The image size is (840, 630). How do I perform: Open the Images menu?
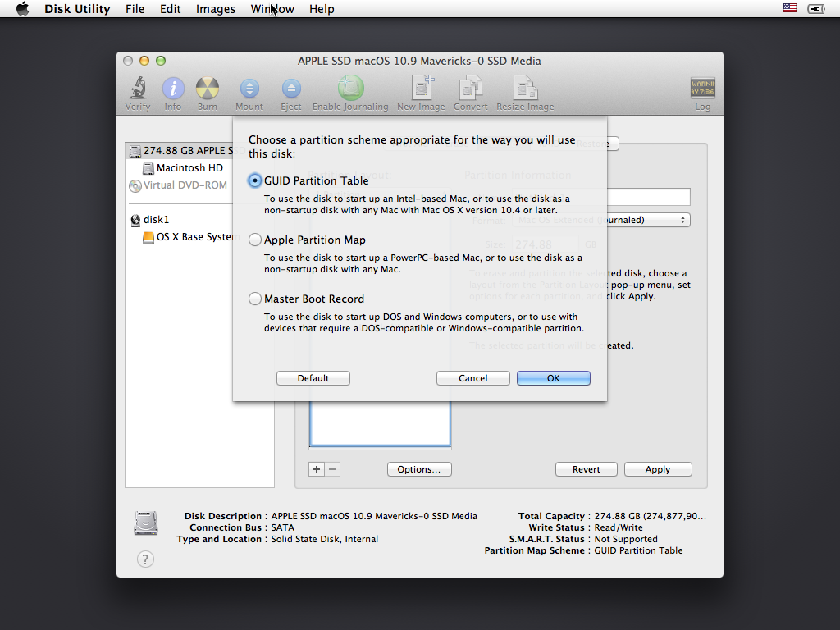tap(216, 8)
